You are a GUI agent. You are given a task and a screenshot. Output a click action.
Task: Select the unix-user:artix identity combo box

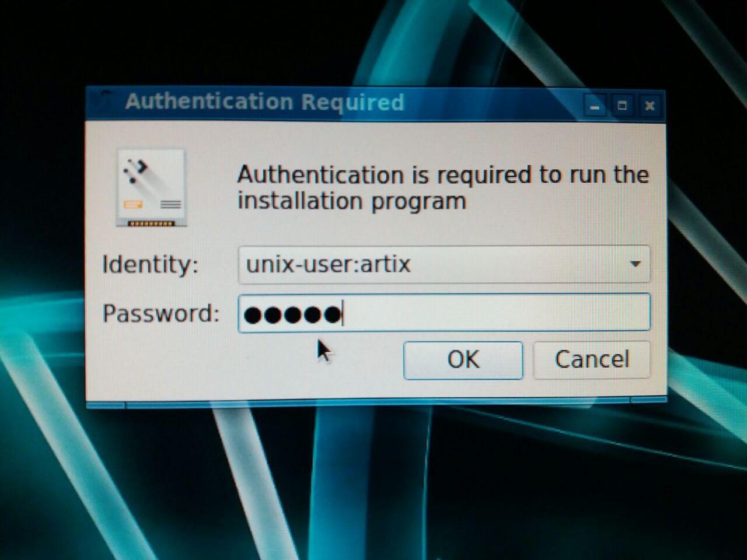click(444, 264)
